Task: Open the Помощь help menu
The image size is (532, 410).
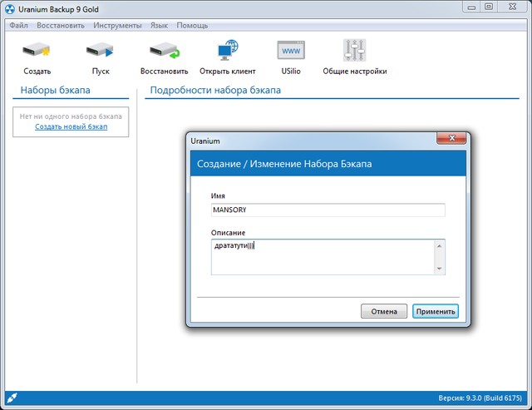Action: 192,26
